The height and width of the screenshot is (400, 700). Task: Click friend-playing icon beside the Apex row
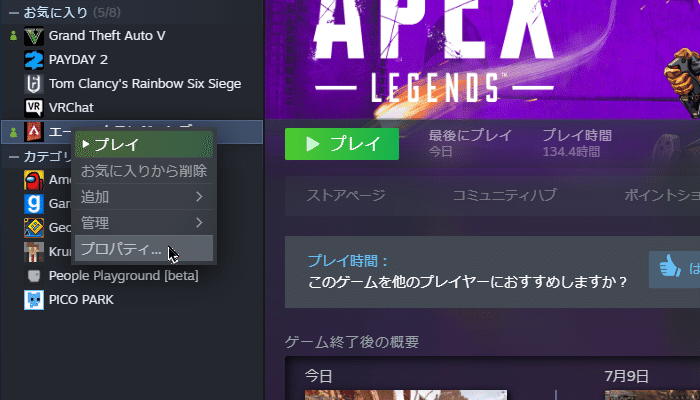[x=13, y=132]
